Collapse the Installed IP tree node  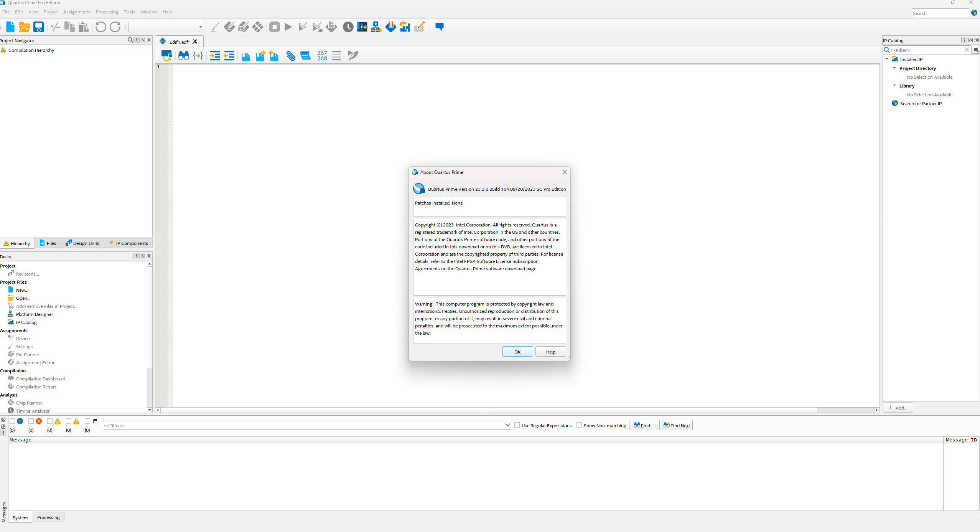coord(887,59)
